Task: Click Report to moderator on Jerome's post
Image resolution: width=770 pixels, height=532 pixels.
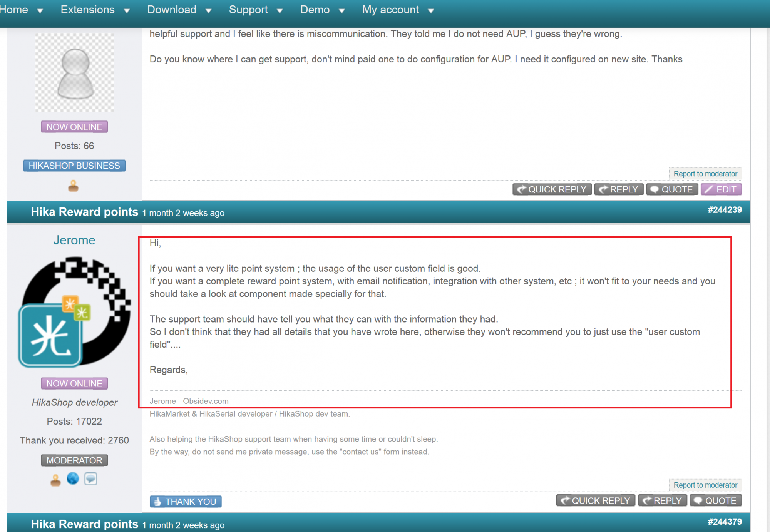Action: tap(705, 485)
